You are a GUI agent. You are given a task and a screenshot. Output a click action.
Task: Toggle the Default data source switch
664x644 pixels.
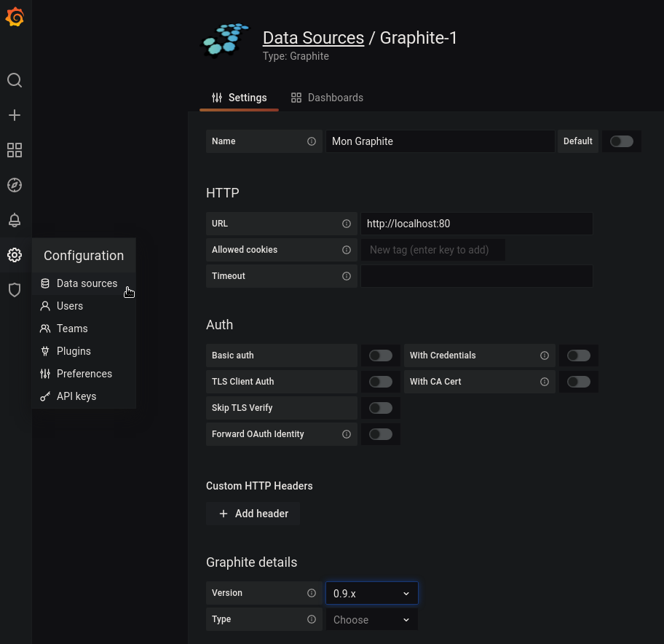tap(621, 141)
